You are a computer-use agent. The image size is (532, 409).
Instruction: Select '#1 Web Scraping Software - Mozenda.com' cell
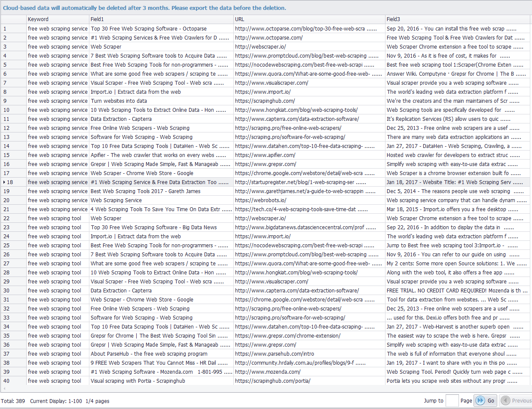pyautogui.click(x=161, y=372)
